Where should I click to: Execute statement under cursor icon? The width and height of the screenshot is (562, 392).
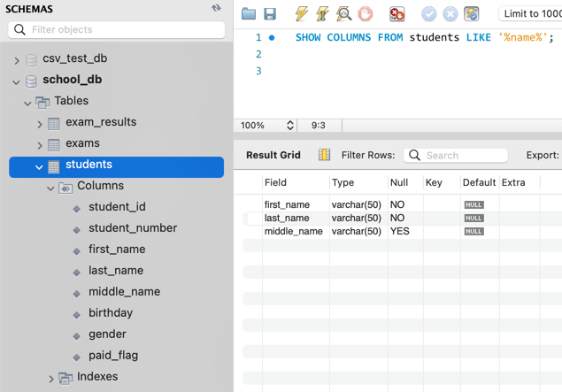point(323,14)
